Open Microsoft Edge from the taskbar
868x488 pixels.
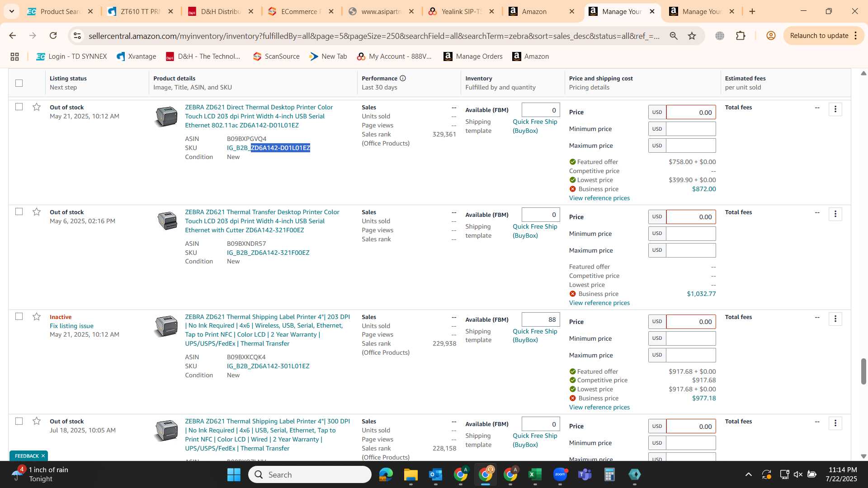click(386, 474)
